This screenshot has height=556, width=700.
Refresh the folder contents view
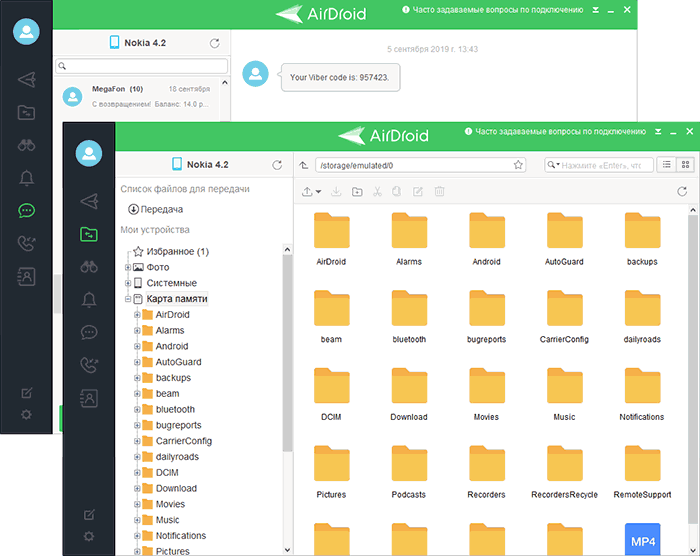682,192
